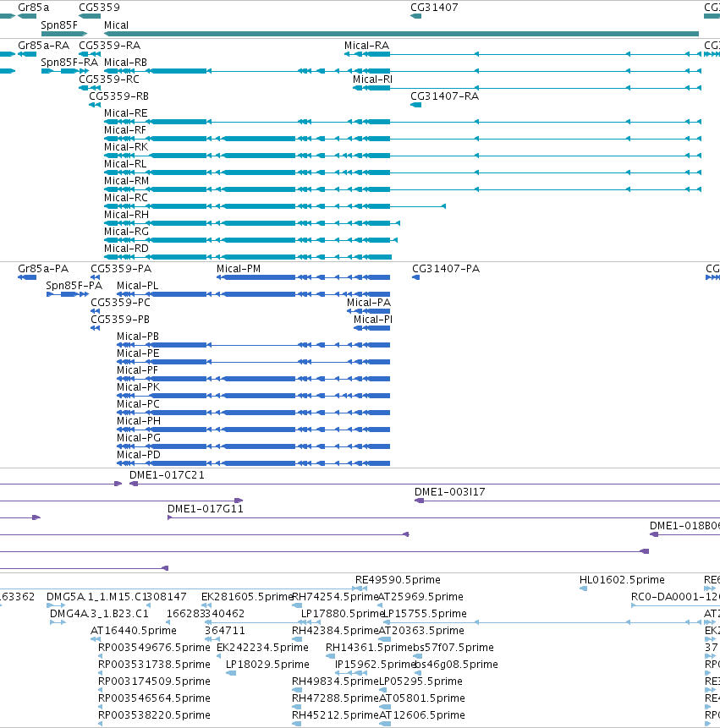Open BAC clone DME1-017G11 label
This screenshot has height=728, width=720.
(206, 509)
